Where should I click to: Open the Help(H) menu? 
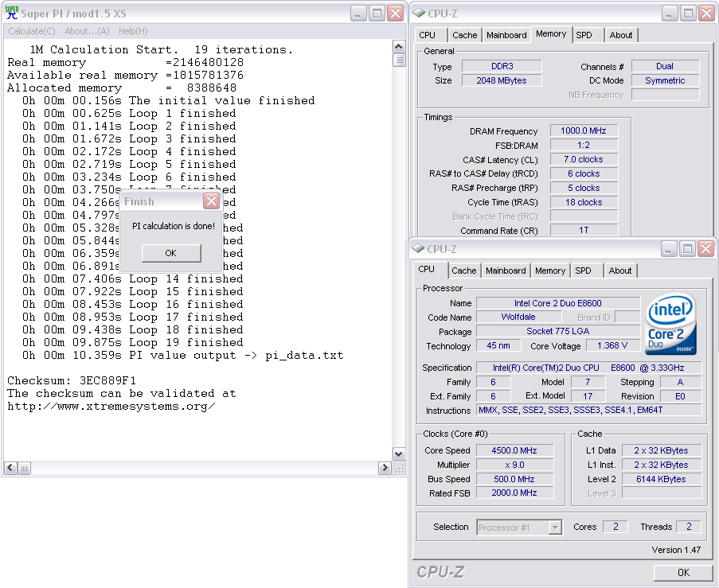[x=133, y=31]
